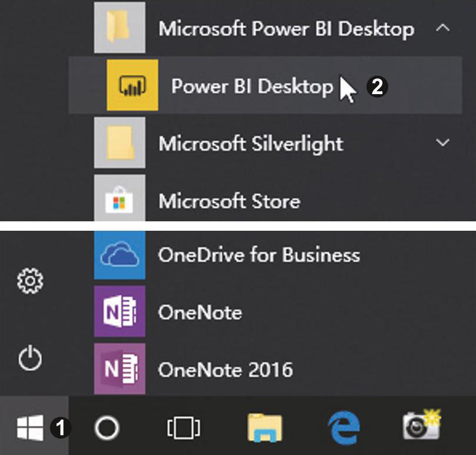Launch Microsoft Edge from the taskbar

tap(344, 428)
